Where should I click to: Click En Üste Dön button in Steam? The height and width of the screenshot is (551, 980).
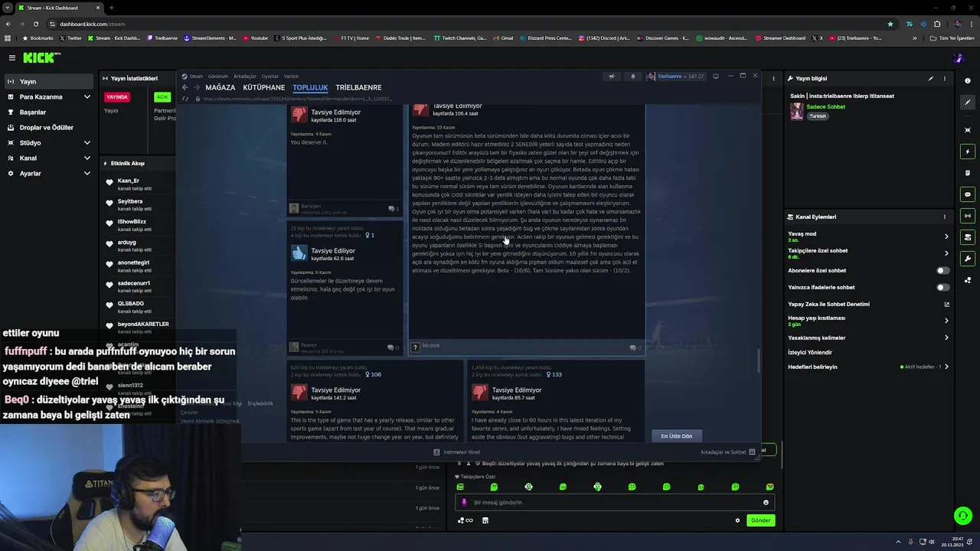click(677, 436)
